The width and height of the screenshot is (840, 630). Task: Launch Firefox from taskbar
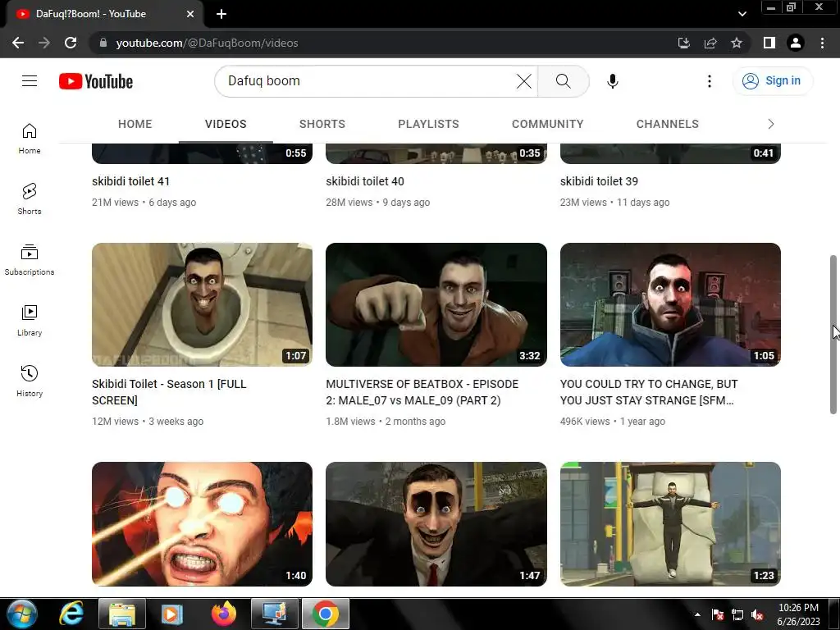pyautogui.click(x=223, y=614)
